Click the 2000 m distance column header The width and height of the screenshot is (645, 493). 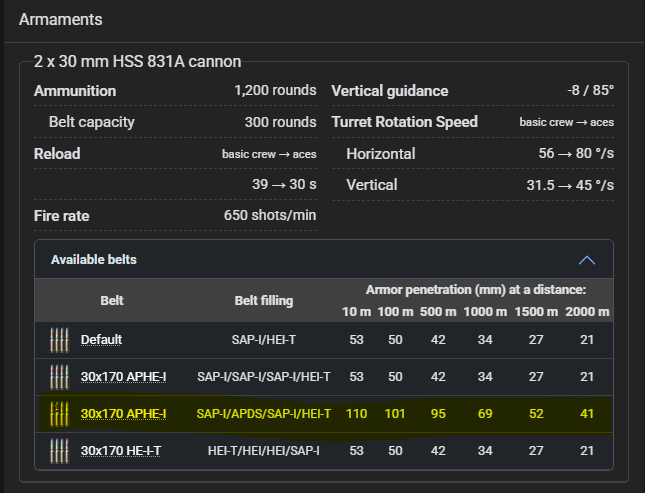tap(587, 312)
